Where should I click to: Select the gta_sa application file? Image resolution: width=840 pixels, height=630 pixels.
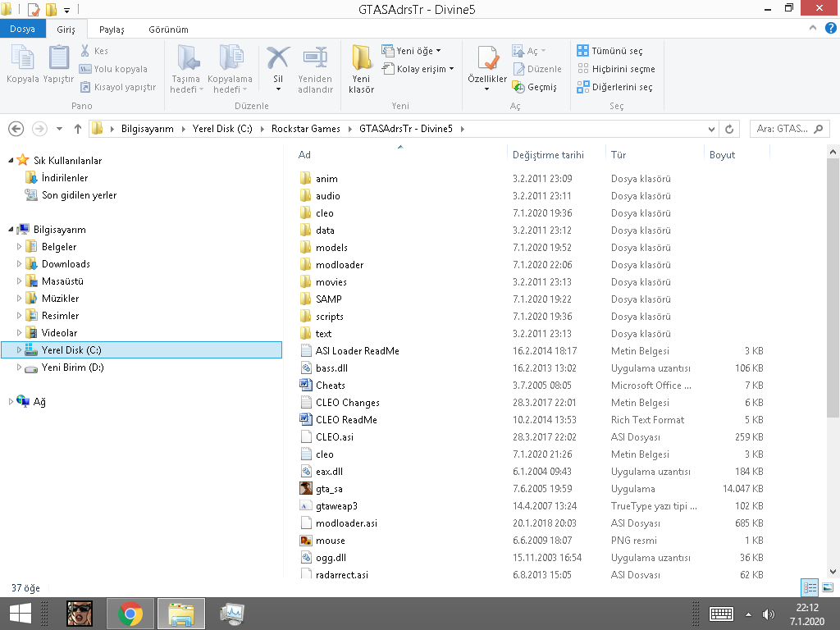click(x=329, y=489)
